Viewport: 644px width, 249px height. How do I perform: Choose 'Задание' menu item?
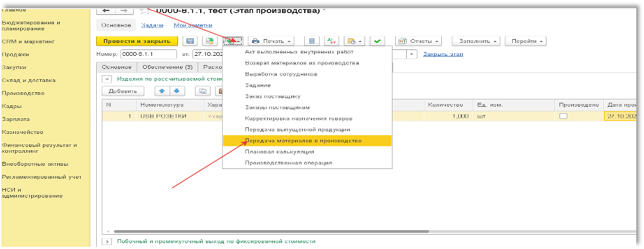307,85
